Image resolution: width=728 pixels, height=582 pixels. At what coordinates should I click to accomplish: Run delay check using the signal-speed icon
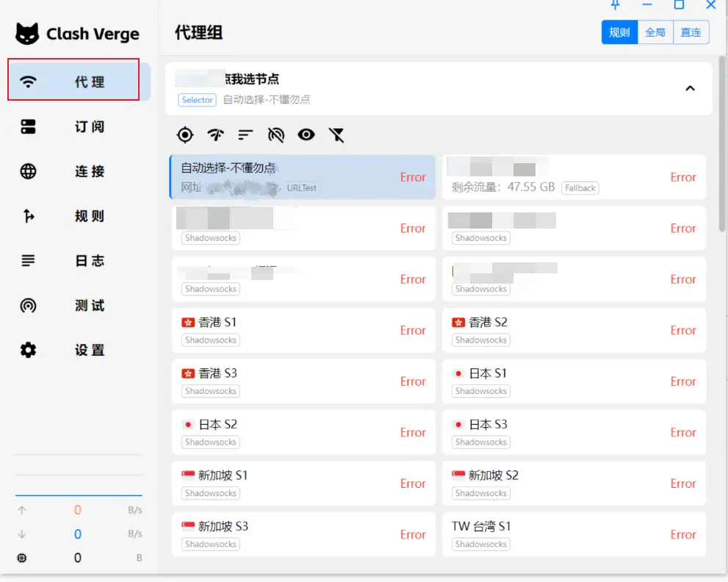click(x=215, y=134)
